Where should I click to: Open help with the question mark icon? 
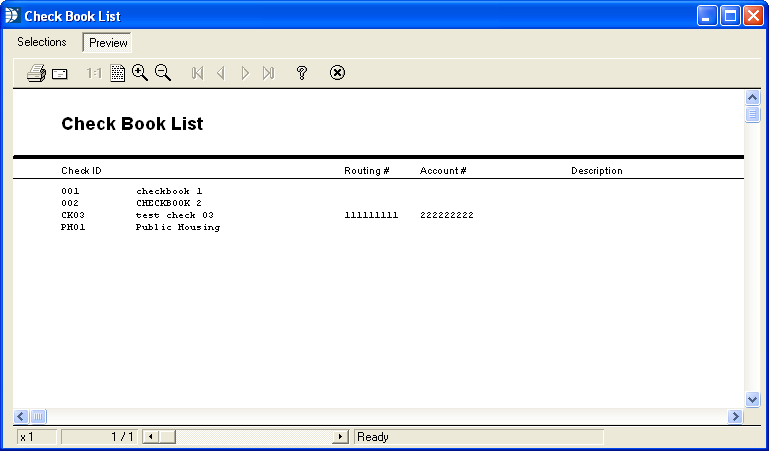pos(301,73)
